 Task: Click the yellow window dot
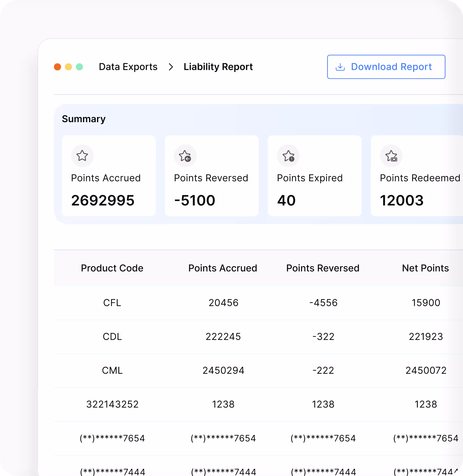tap(68, 67)
